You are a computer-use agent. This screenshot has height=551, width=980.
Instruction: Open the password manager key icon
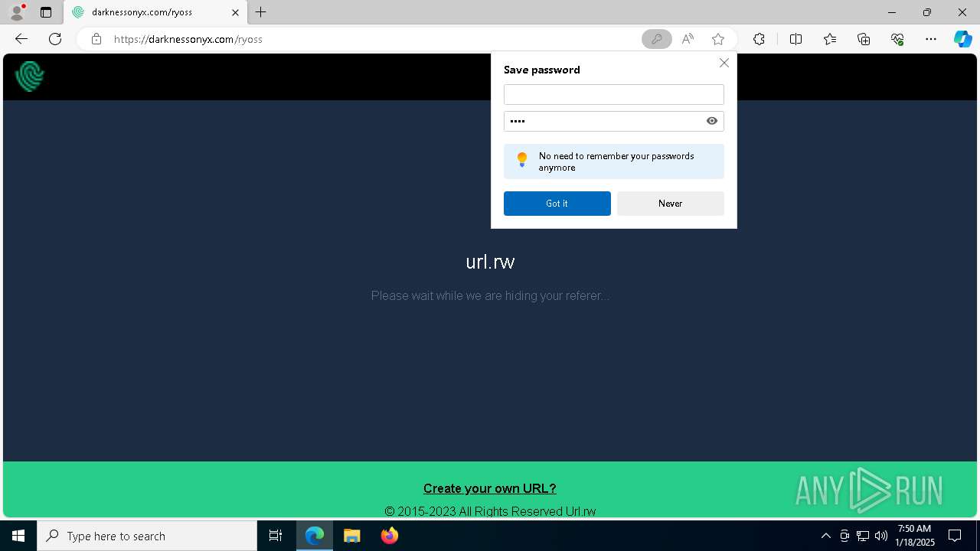click(656, 39)
